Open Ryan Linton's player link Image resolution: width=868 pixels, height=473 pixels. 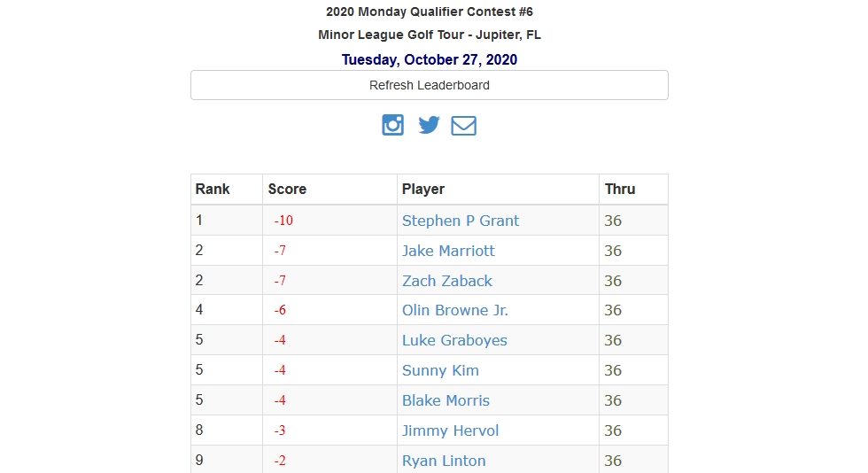(x=444, y=461)
